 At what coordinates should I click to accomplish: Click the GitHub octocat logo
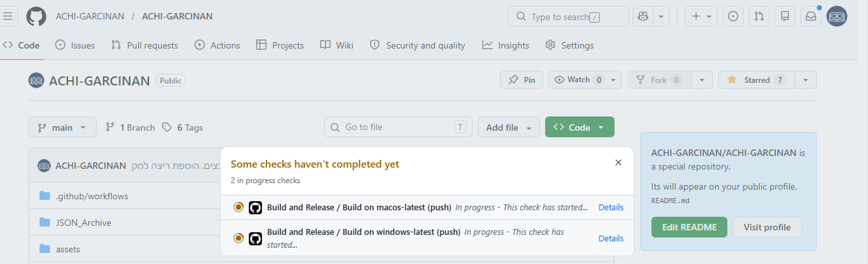pos(36,16)
